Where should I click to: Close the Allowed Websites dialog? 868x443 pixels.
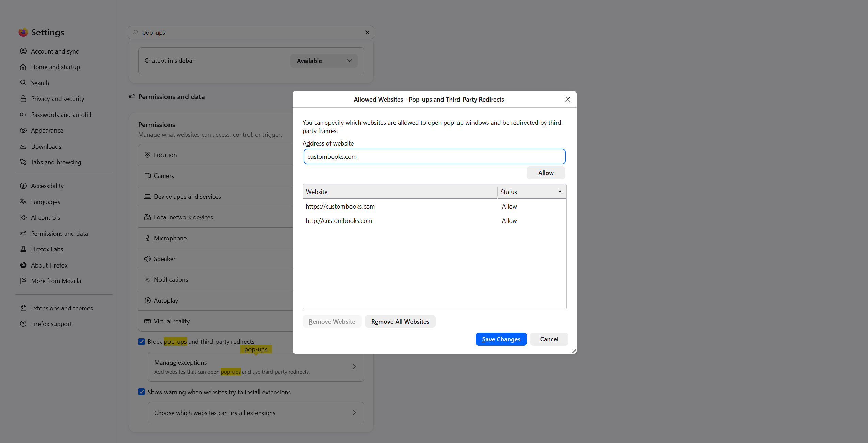(568, 100)
